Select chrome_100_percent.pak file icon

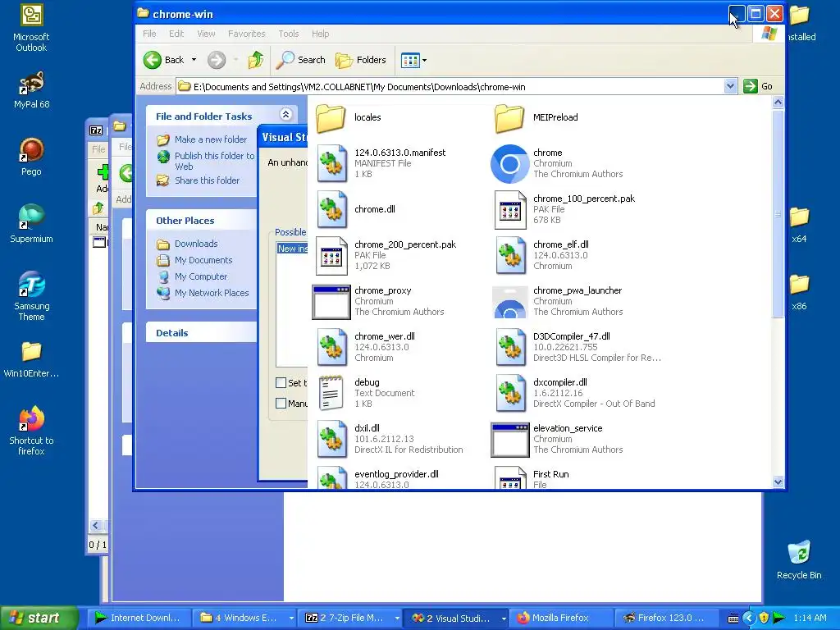click(x=510, y=209)
